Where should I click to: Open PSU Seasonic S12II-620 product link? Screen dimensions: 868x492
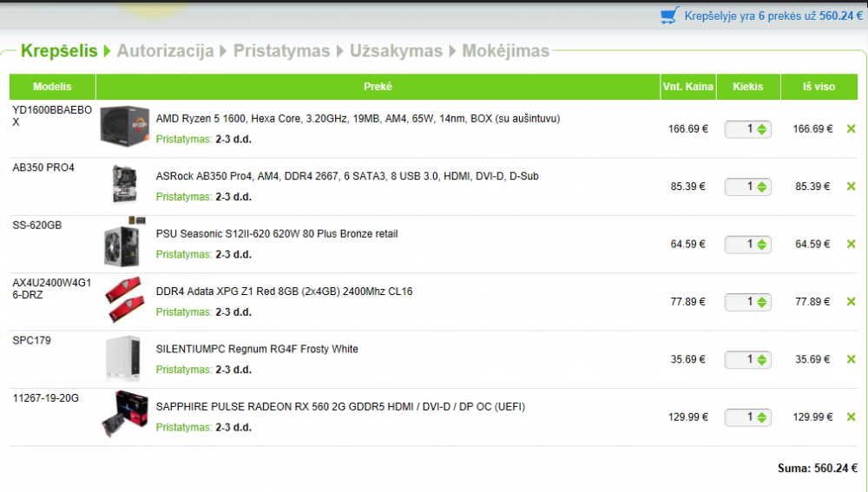[277, 233]
